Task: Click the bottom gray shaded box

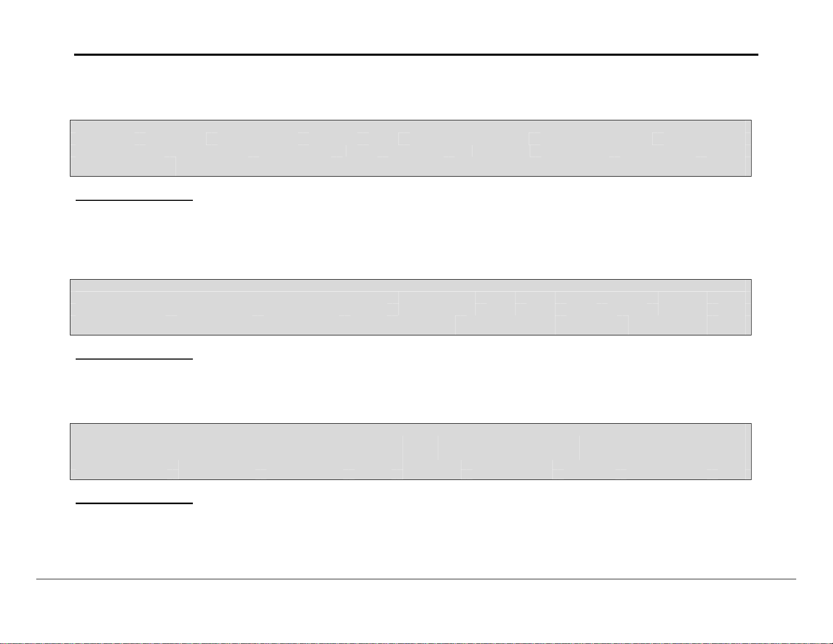Action: coord(410,451)
